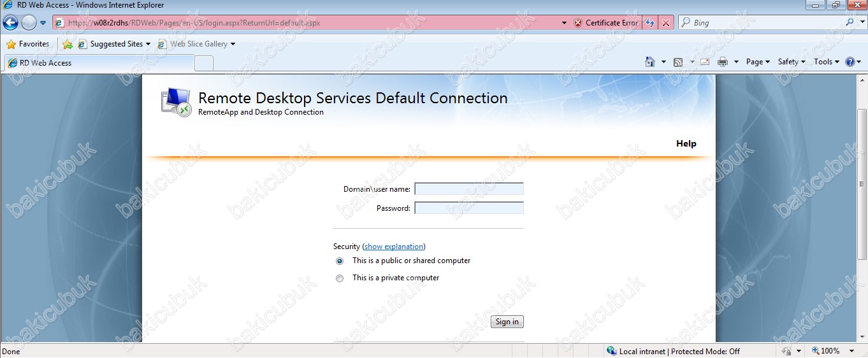Click the IE page icon in address bar
868x358 pixels.
[x=59, y=23]
